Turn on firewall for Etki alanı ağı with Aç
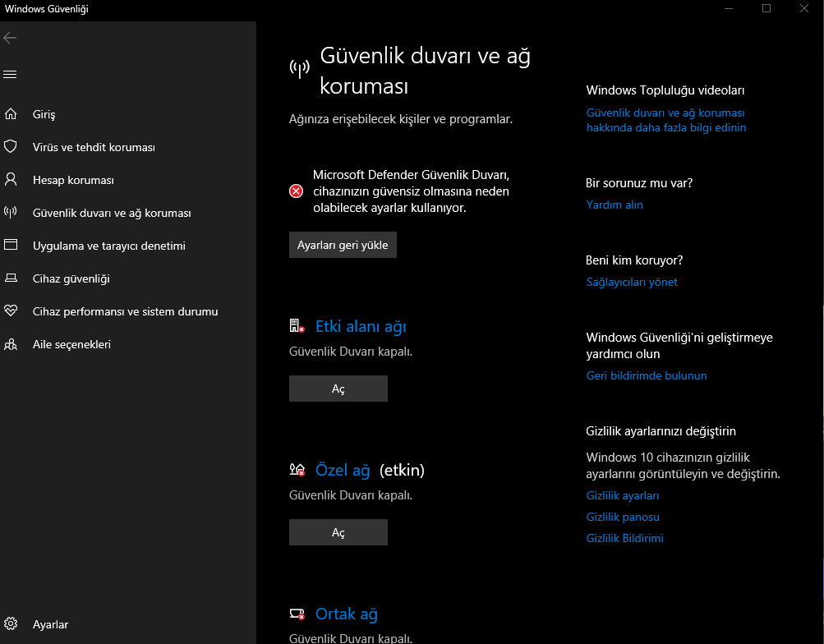Screen dimensions: 824x644 [x=338, y=389]
